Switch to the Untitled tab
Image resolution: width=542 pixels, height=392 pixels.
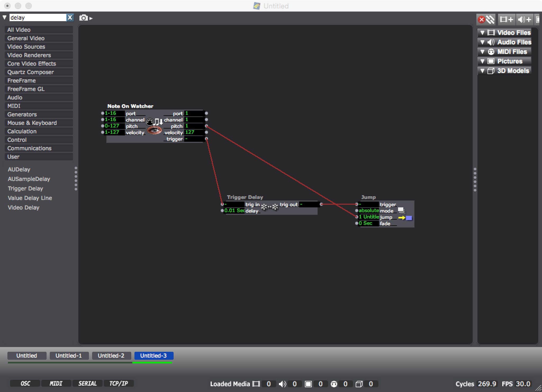pyautogui.click(x=27, y=355)
